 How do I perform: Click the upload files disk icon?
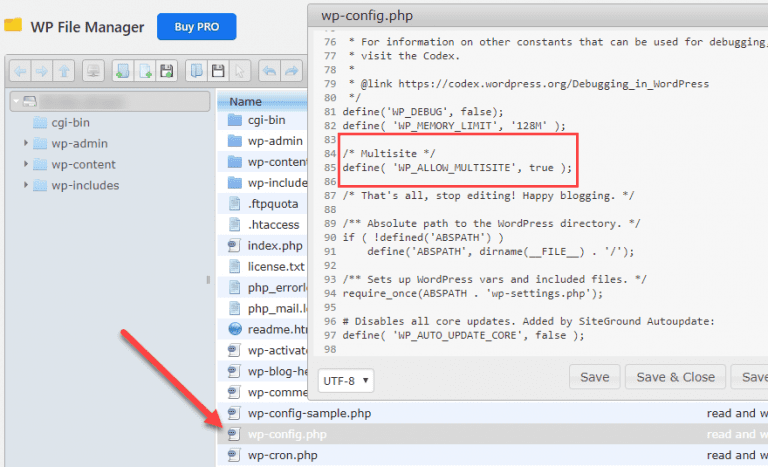[167, 72]
